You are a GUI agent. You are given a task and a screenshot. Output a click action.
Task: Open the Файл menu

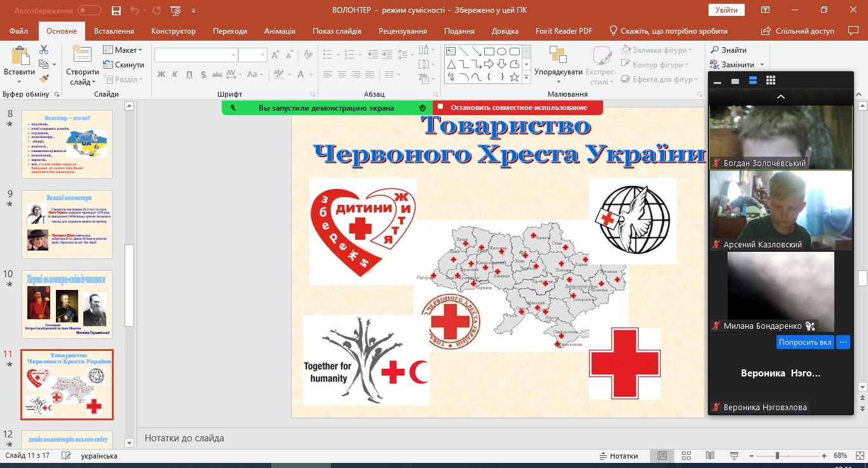point(19,31)
